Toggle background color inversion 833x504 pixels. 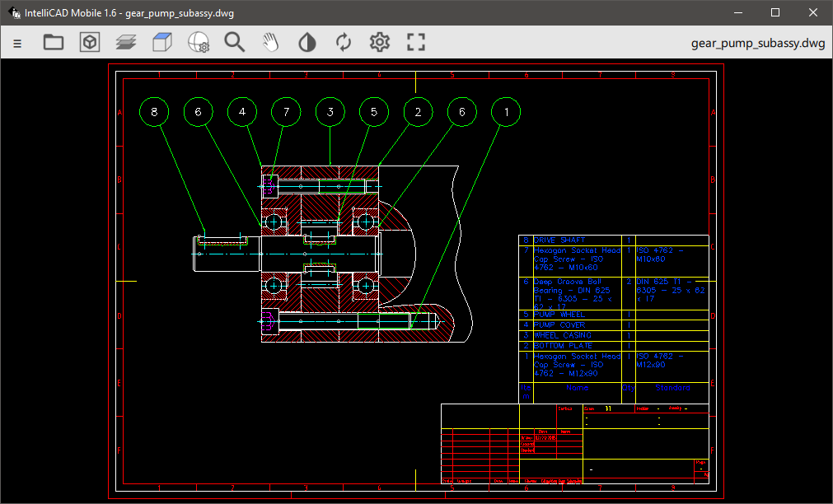click(307, 42)
